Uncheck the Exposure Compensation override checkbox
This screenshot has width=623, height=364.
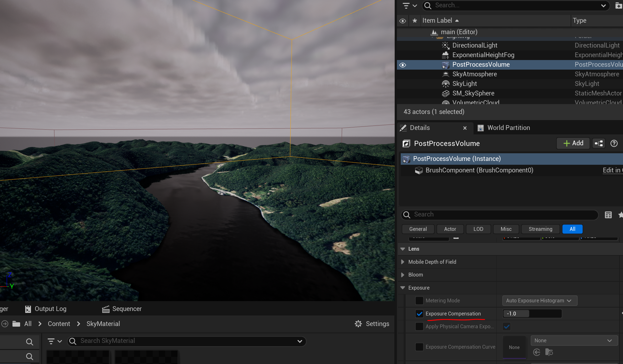click(419, 314)
